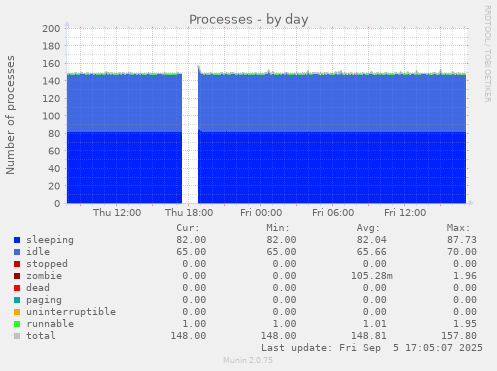The height and width of the screenshot is (371, 497).
Task: Click the 'Thu 18:00' x-axis label
Action: (x=189, y=213)
